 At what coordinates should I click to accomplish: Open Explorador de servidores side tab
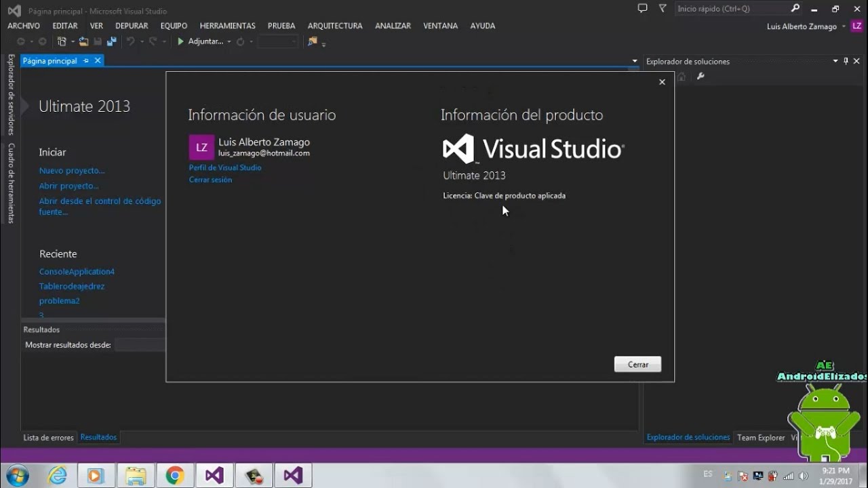(11, 95)
